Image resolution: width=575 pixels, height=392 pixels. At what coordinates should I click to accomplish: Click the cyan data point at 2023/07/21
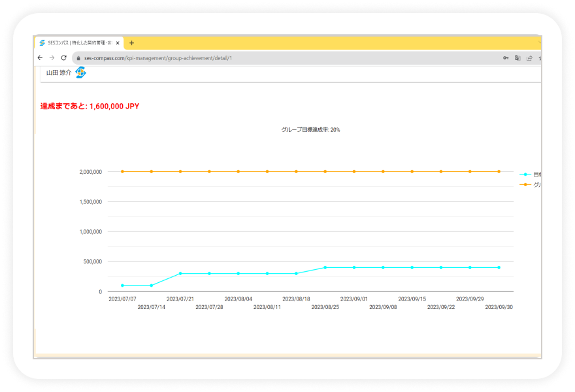click(180, 274)
